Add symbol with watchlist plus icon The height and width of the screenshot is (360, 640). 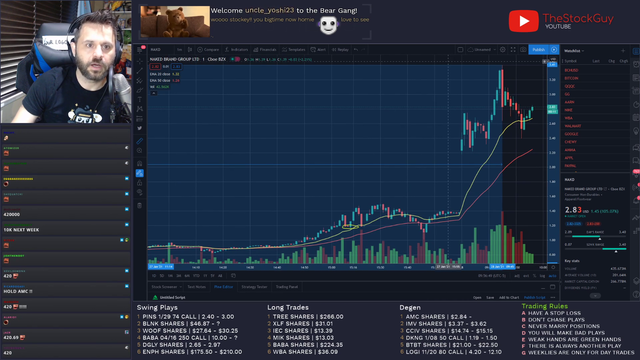coord(623,51)
